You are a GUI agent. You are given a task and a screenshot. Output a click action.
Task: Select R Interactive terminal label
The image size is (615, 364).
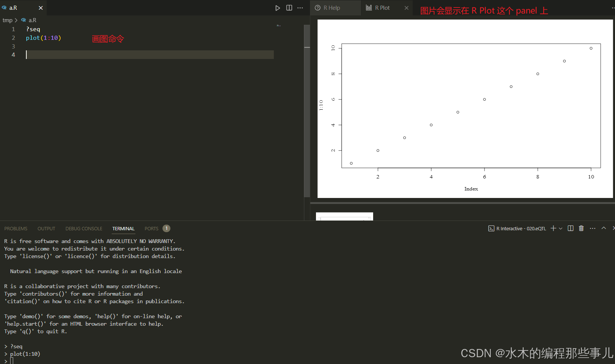pyautogui.click(x=521, y=228)
